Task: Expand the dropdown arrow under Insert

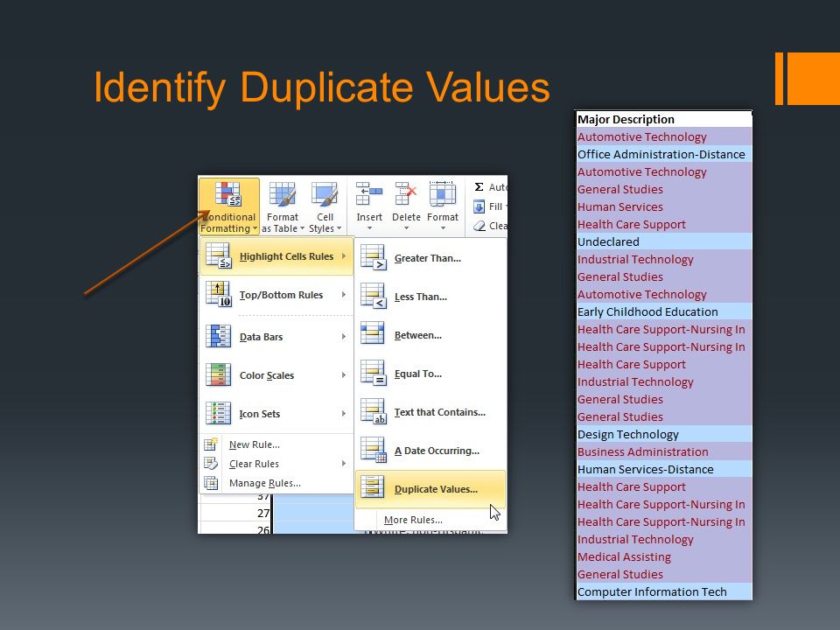Action: 369,228
